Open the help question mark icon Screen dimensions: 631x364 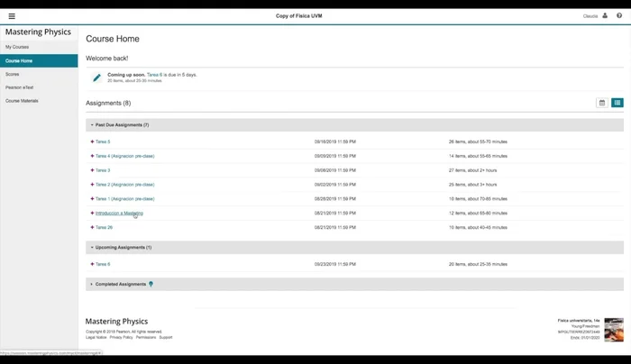[619, 15]
